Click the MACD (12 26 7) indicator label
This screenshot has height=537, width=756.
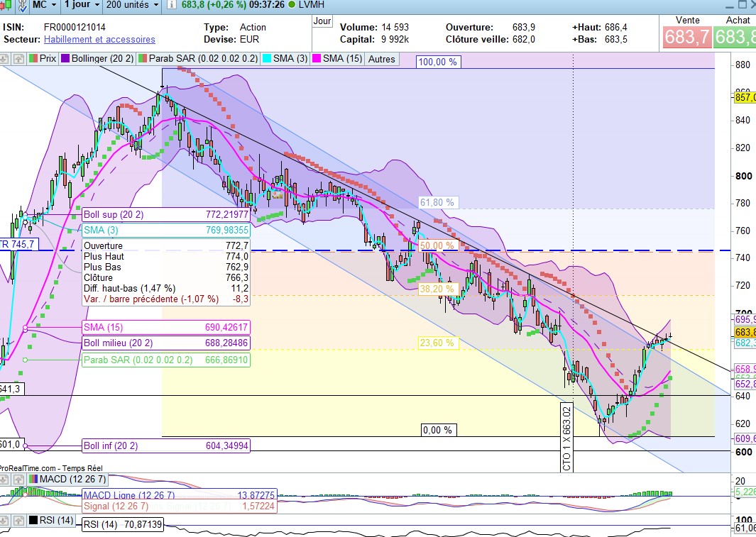(x=65, y=481)
